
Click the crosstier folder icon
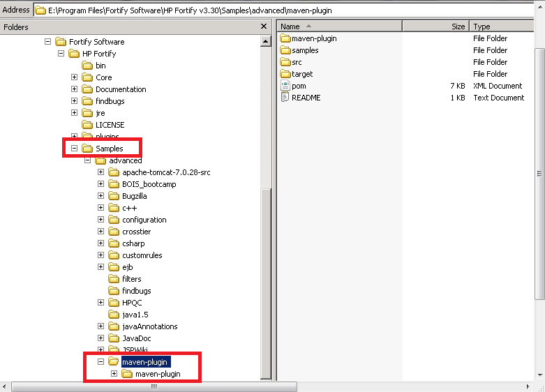click(x=114, y=232)
